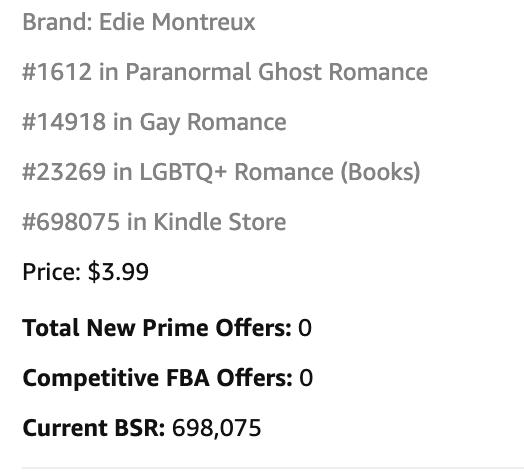The width and height of the screenshot is (524, 474).
Task: Click the Competitive FBA Offers label
Action: pos(157,378)
